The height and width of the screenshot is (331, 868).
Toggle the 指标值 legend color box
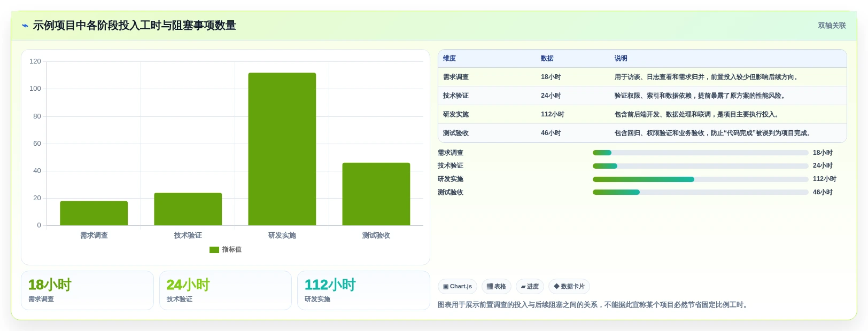click(214, 250)
